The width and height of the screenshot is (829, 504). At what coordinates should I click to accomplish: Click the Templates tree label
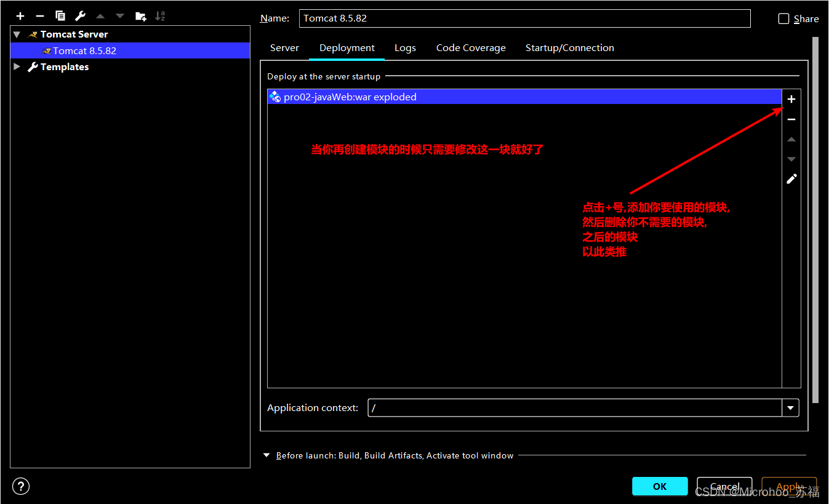click(x=65, y=67)
